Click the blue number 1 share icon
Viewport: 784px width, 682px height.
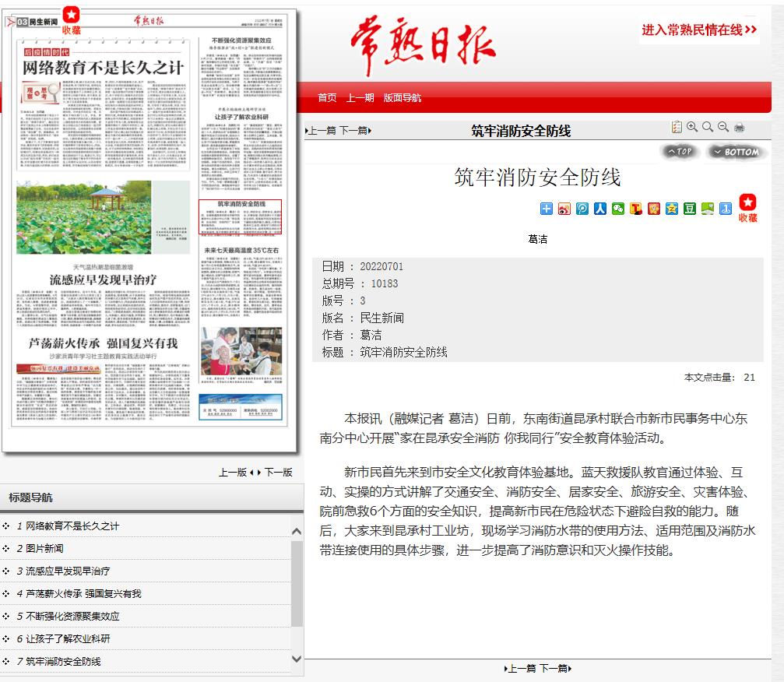[726, 209]
